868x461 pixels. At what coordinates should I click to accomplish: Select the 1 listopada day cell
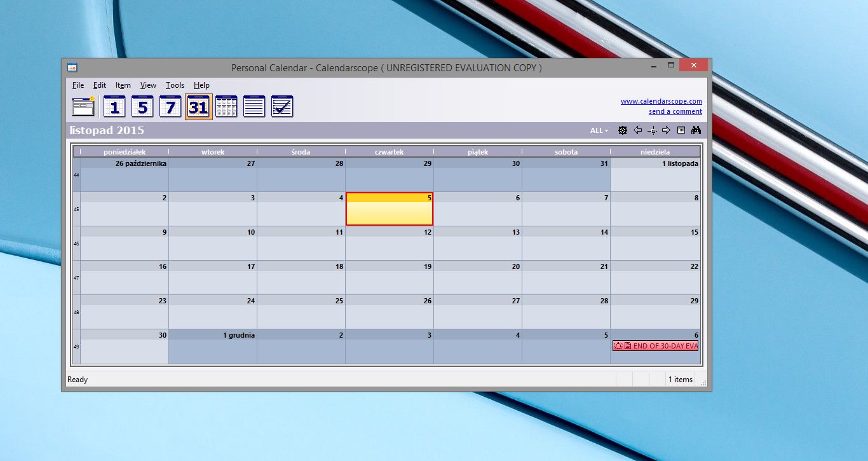pyautogui.click(x=655, y=175)
